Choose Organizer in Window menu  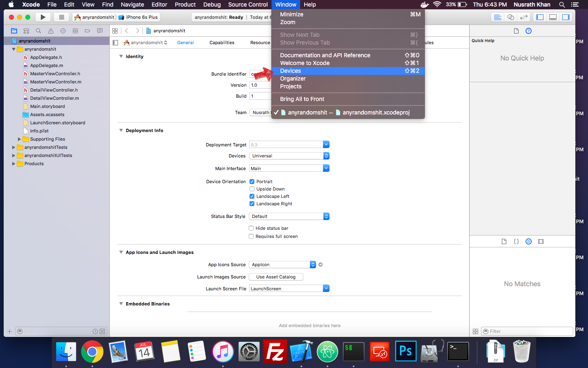348,79
